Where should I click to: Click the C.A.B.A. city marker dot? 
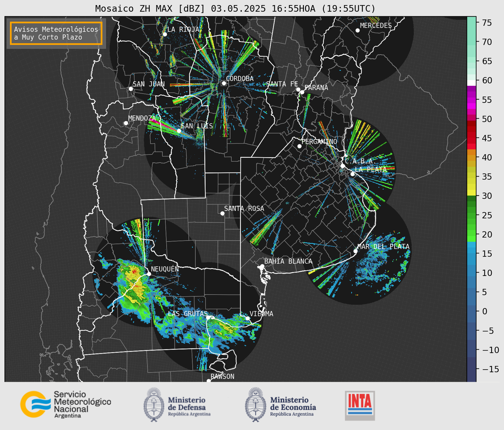pyautogui.click(x=343, y=166)
